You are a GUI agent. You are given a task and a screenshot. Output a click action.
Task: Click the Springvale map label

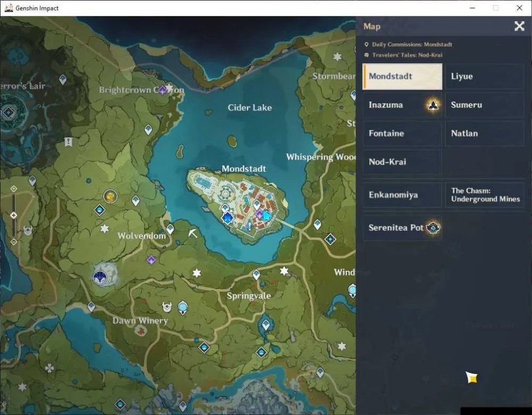(248, 296)
